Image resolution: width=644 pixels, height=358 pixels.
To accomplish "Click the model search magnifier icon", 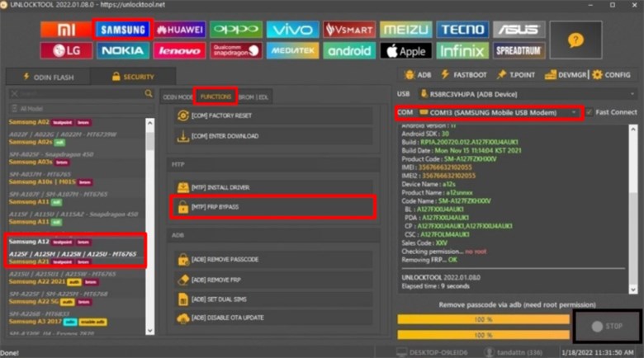I will coord(149,93).
